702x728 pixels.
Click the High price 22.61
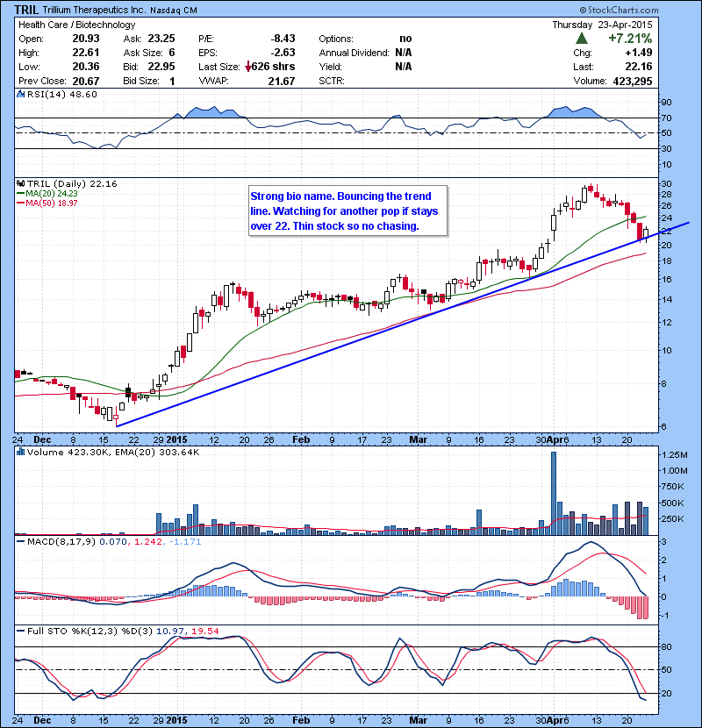(86, 53)
